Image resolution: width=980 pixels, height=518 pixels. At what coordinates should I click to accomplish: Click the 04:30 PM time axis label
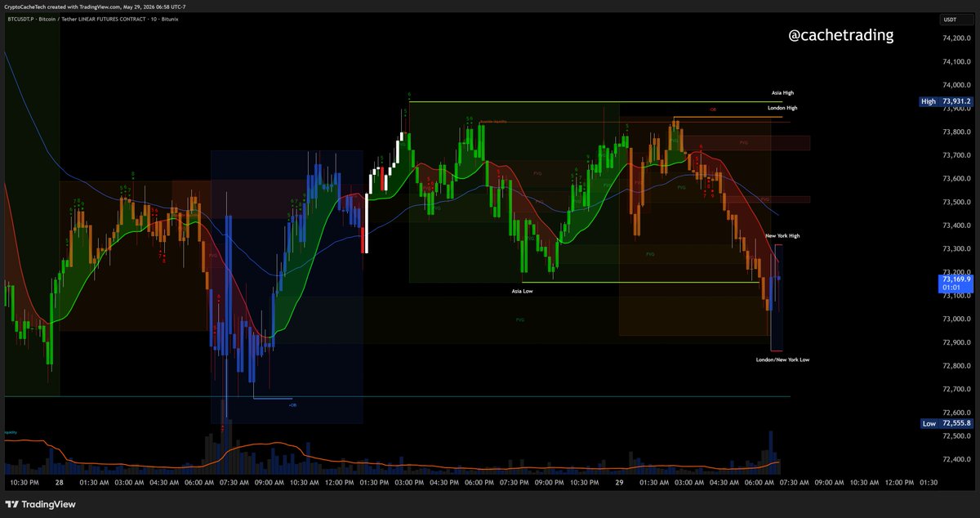pyautogui.click(x=446, y=483)
